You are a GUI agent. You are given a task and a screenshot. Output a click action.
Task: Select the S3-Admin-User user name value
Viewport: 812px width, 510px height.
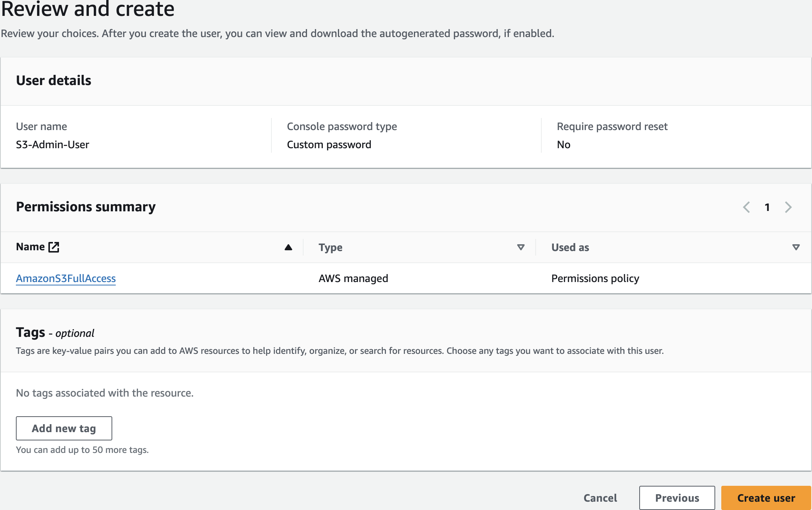click(53, 145)
